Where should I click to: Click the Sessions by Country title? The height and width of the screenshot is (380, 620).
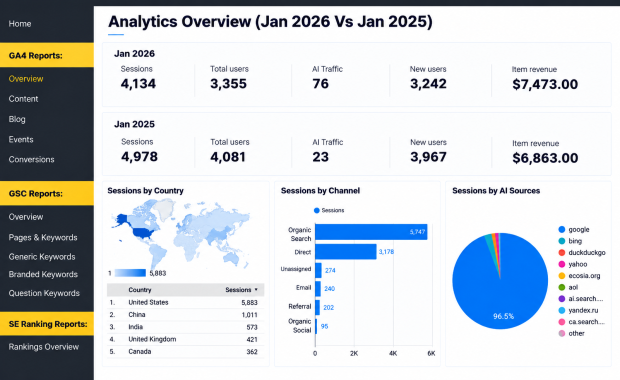[x=146, y=191]
